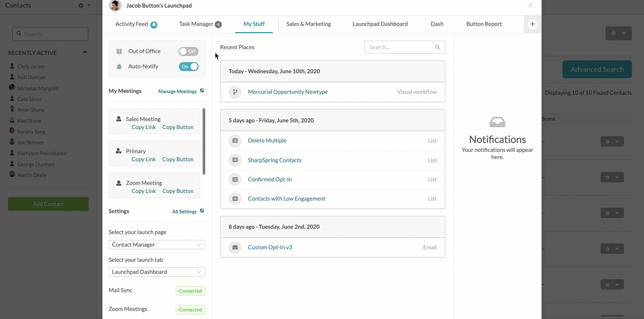
Task: Click Copy Link for Sales Meeting
Action: (144, 127)
